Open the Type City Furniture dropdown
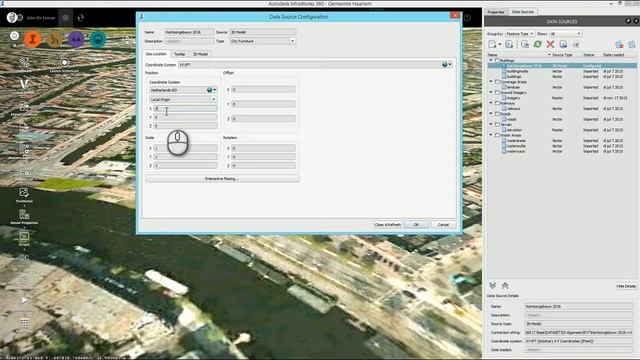 click(x=262, y=41)
